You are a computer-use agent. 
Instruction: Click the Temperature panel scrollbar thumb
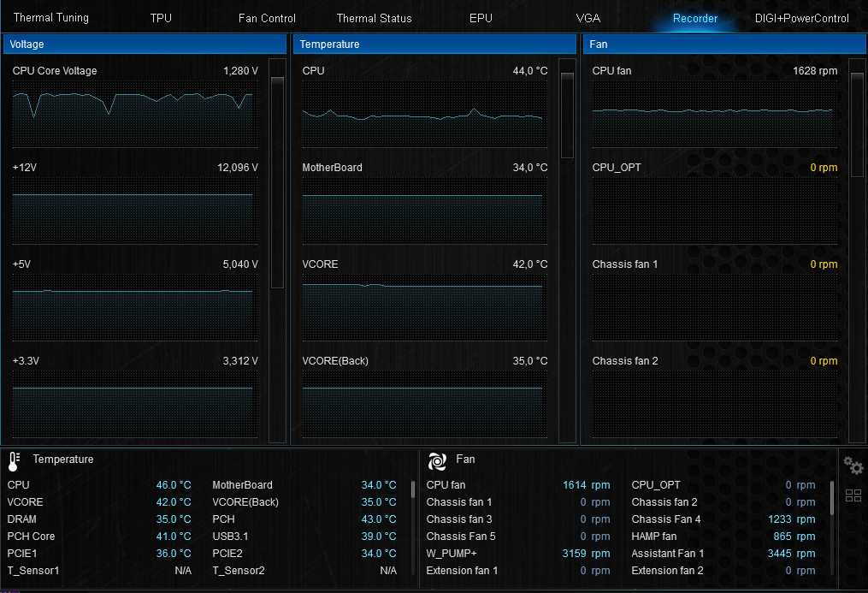point(568,116)
